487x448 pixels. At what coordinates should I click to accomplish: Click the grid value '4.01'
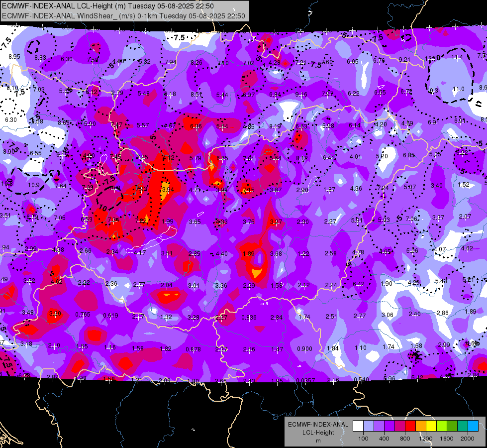coord(355,157)
